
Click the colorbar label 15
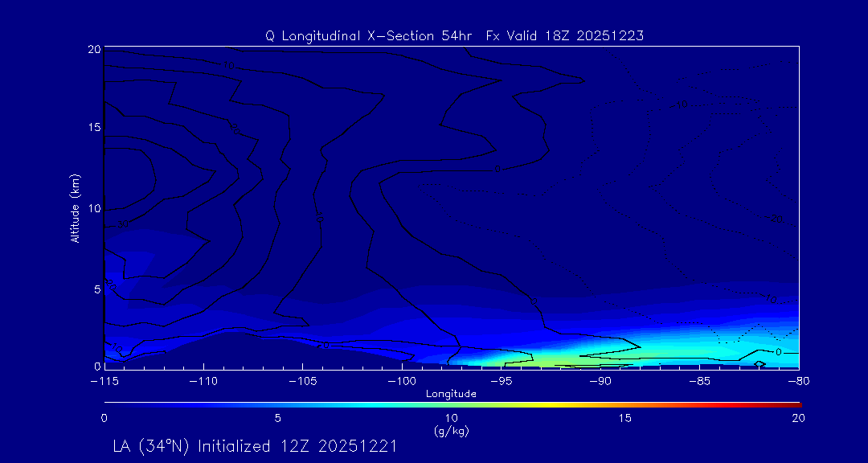[625, 418]
